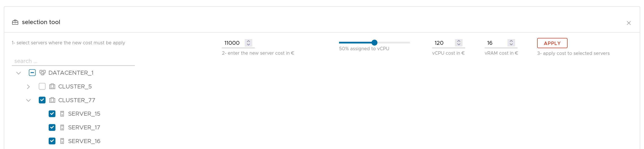Apply cost with the APPLY button
The height and width of the screenshot is (149, 644).
(x=552, y=43)
